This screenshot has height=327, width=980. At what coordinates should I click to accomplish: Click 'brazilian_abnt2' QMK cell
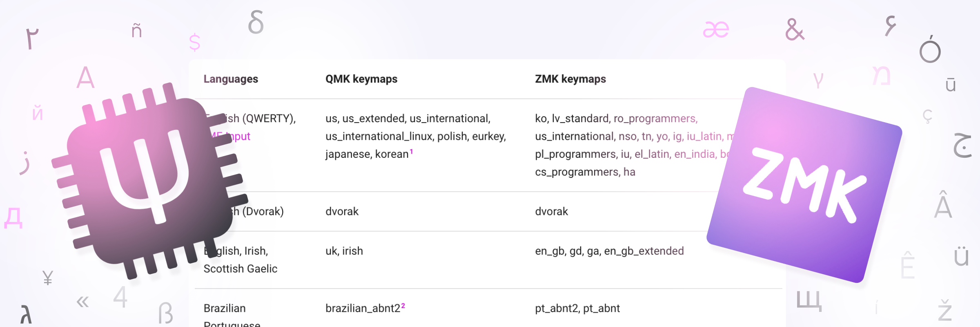[x=363, y=309]
